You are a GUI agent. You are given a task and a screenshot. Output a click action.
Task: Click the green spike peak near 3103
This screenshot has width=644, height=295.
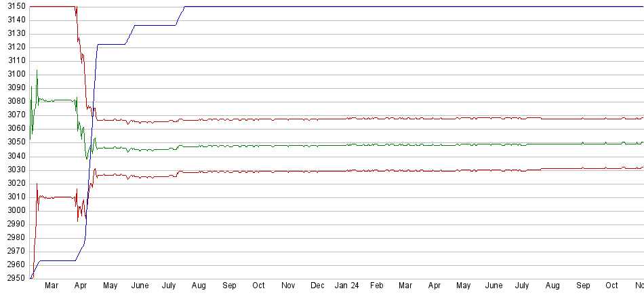click(37, 71)
